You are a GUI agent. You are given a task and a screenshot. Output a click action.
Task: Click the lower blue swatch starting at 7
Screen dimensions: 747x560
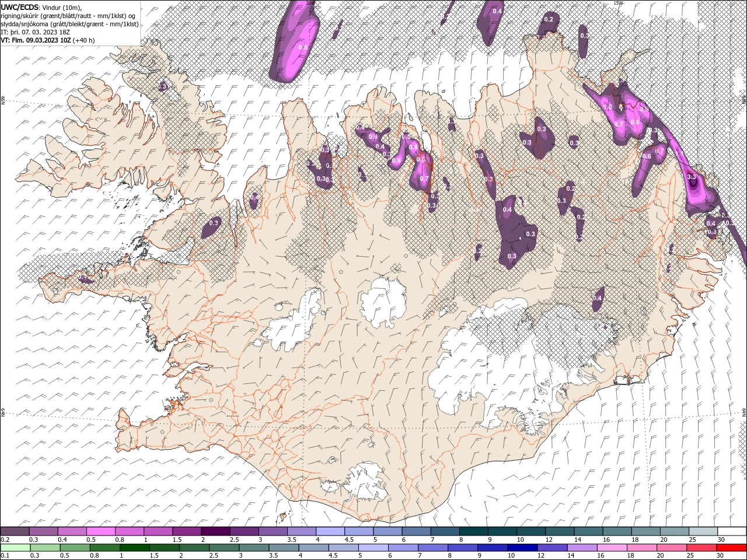tap(432, 548)
